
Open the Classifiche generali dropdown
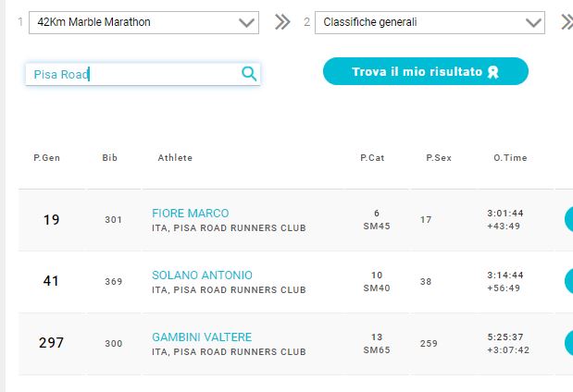tap(430, 22)
